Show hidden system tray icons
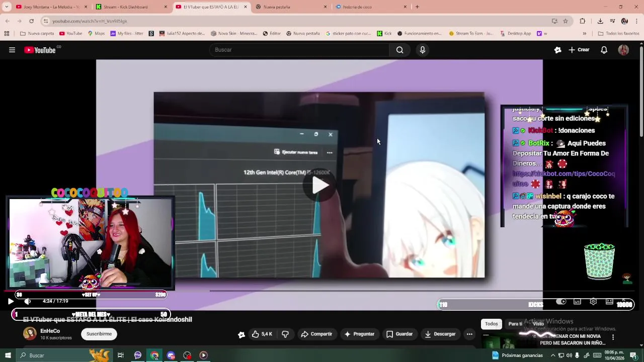Viewport: 644px width, 362px height. (x=553, y=355)
